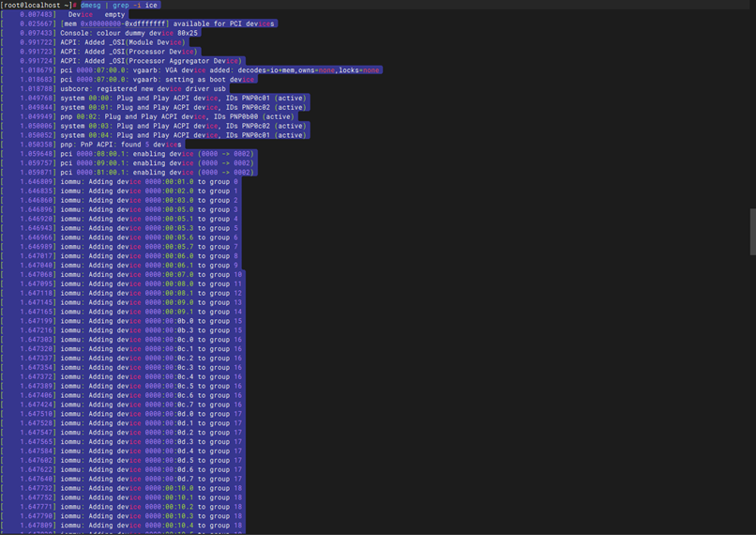Click iommu line for device 0000:00:0c.4
756x535 pixels.
pyautogui.click(x=123, y=376)
